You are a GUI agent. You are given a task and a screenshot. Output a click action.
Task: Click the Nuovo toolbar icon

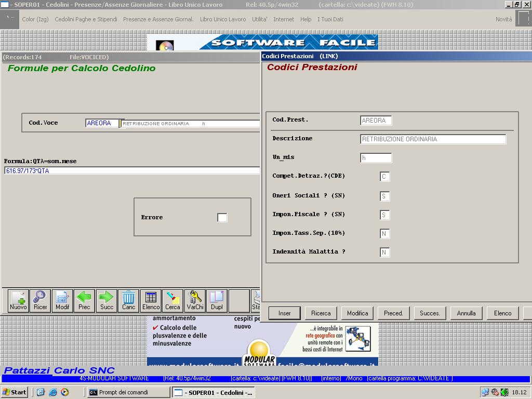(18, 301)
